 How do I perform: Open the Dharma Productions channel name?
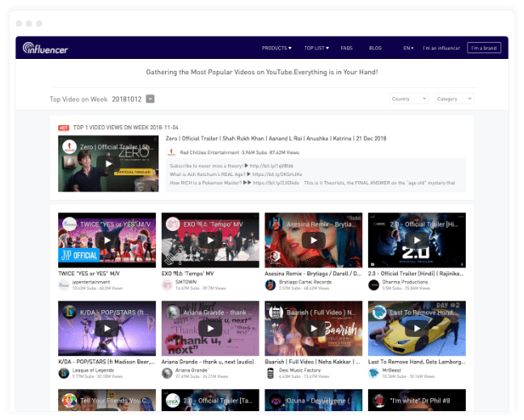point(404,282)
